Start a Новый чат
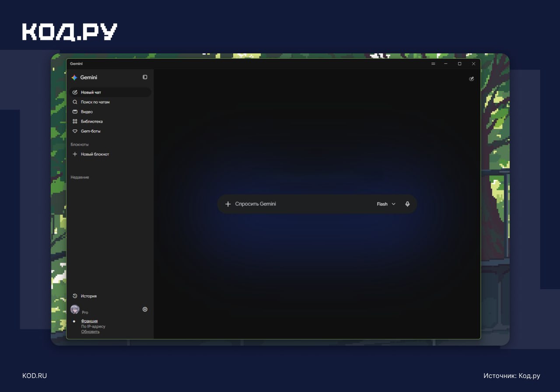560x392 pixels. click(110, 92)
